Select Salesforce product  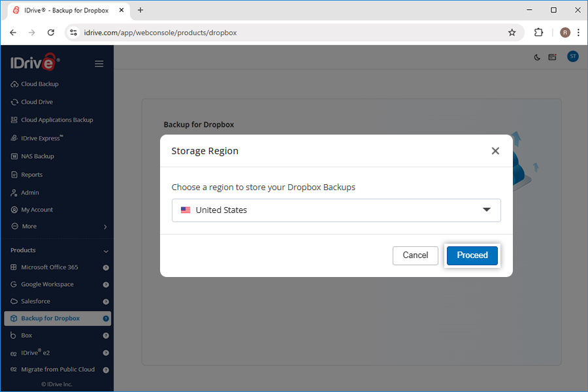pos(35,301)
